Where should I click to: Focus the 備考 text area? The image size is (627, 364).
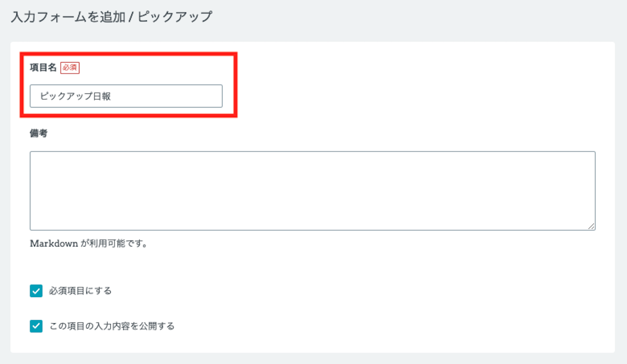(x=312, y=191)
